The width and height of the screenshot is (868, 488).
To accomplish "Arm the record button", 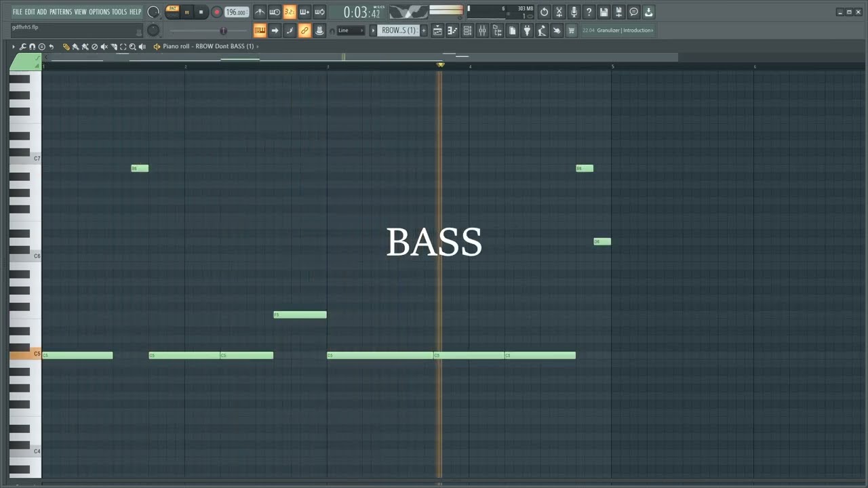I will tap(217, 12).
